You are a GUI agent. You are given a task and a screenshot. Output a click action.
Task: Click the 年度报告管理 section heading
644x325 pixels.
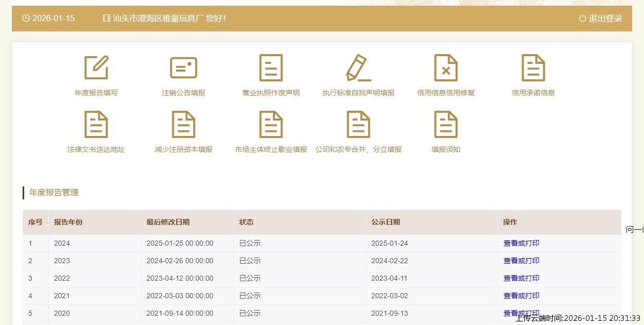(x=54, y=193)
